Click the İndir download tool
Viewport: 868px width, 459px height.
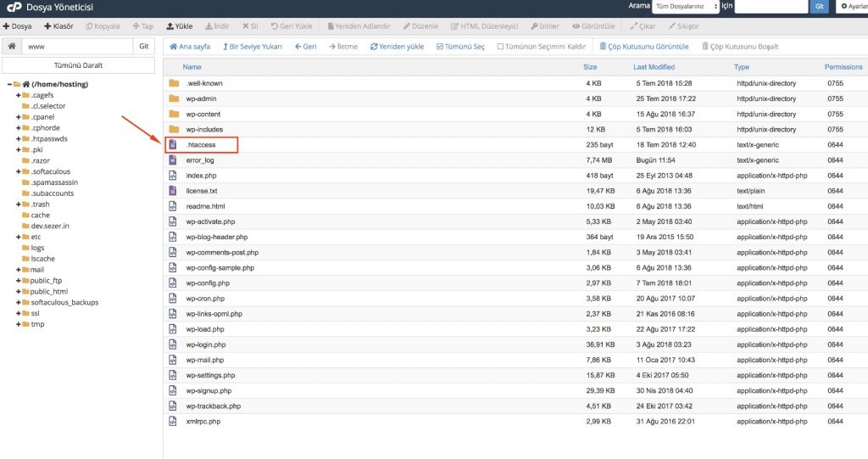pos(217,26)
